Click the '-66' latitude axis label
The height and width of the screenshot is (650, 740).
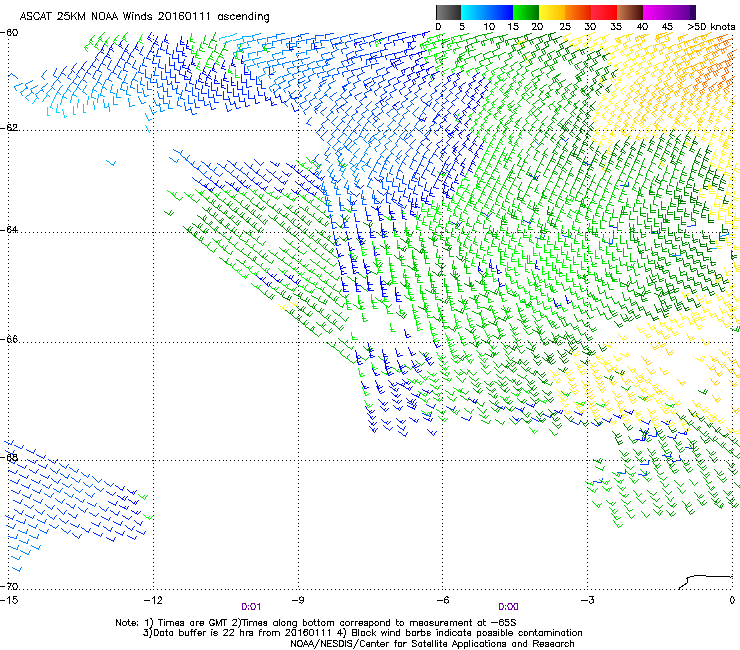point(9,340)
